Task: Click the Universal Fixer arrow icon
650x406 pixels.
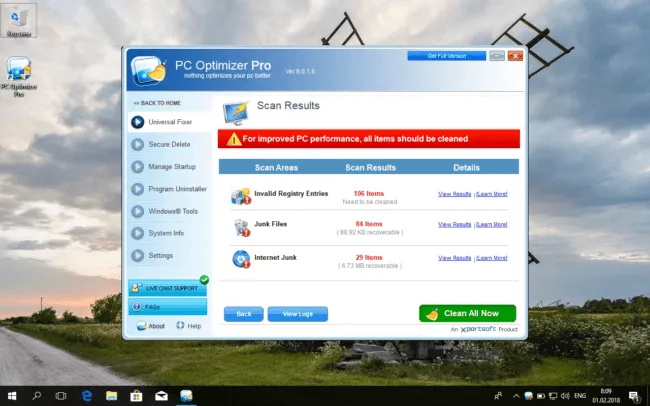Action: pyautogui.click(x=138, y=122)
